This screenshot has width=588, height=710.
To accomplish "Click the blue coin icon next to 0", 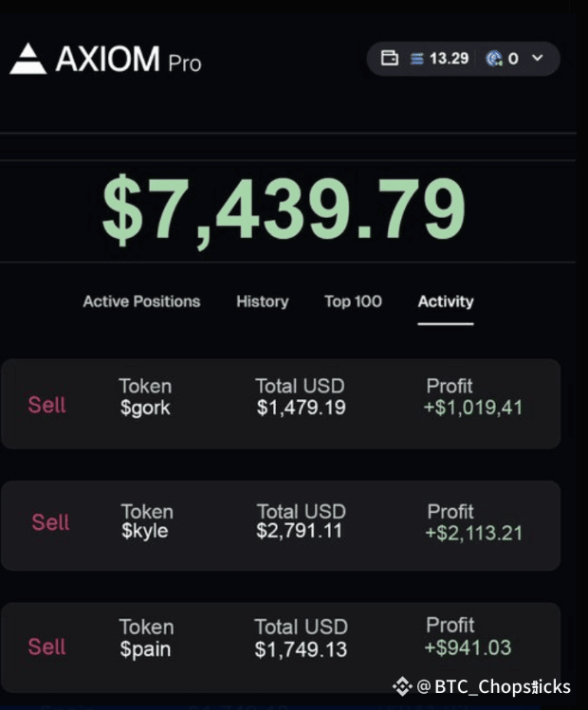I will tap(494, 59).
